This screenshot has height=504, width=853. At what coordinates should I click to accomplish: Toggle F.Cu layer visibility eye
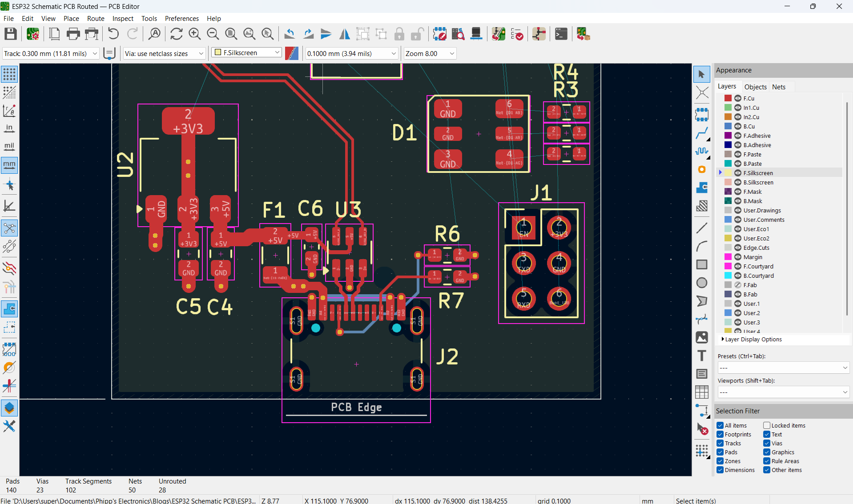[x=738, y=98]
